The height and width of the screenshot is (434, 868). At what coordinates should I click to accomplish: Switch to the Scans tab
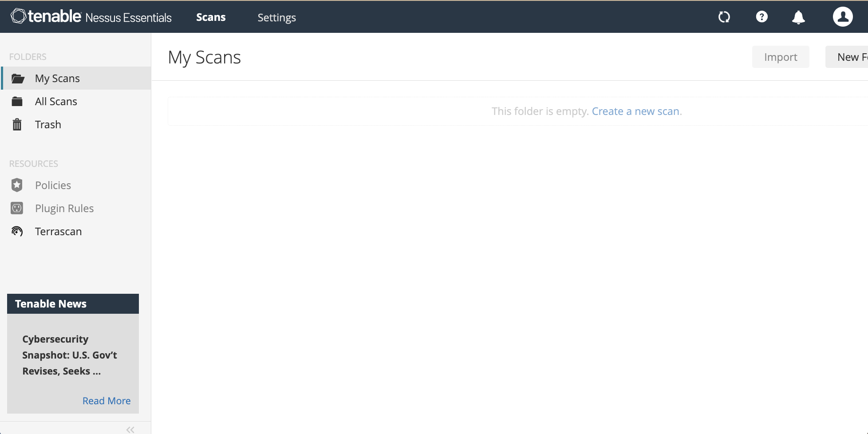click(x=211, y=17)
